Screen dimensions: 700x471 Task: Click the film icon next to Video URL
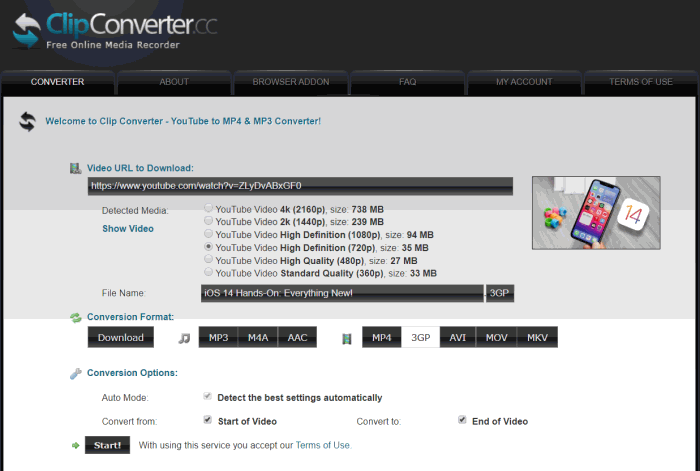(x=75, y=168)
